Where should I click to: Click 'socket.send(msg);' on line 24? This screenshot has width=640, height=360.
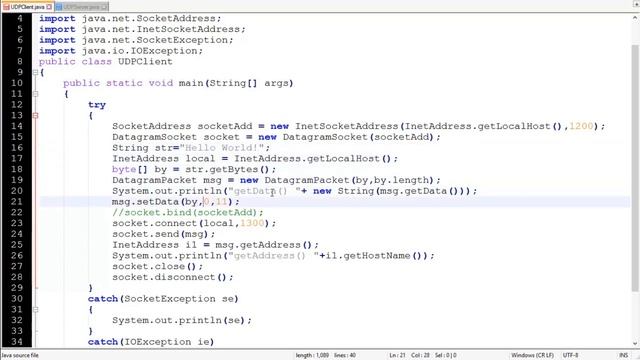tap(164, 234)
